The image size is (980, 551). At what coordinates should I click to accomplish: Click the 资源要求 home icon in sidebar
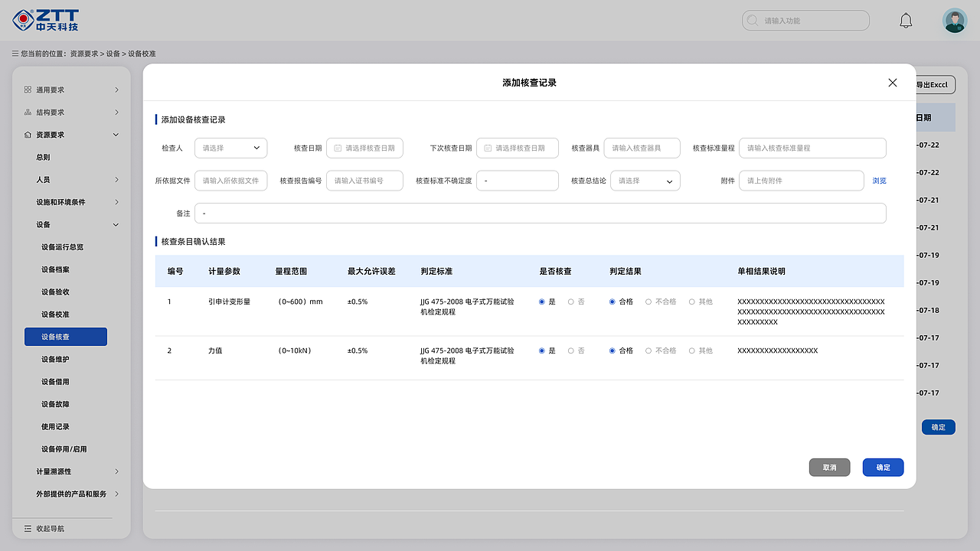coord(27,135)
